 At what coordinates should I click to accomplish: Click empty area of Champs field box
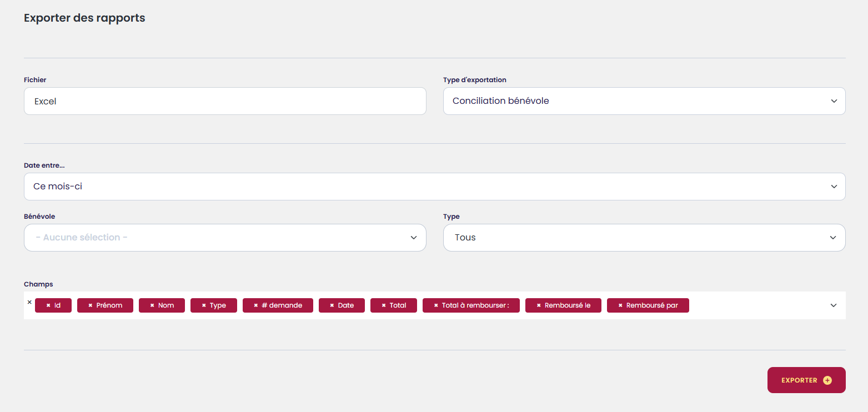(755, 305)
